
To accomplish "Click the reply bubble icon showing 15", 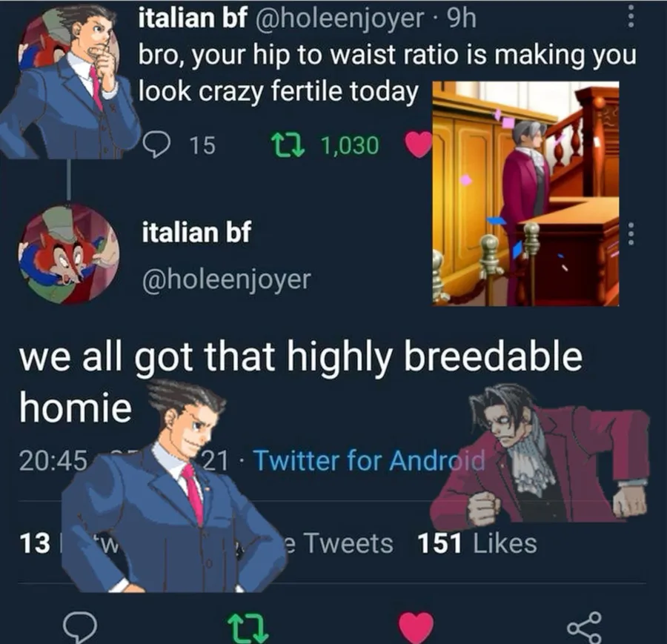I will [157, 145].
